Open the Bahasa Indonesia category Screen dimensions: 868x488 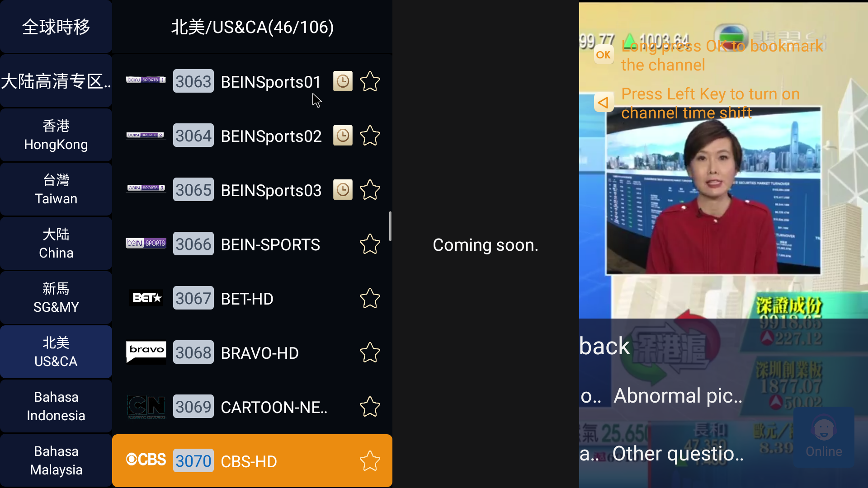click(56, 406)
